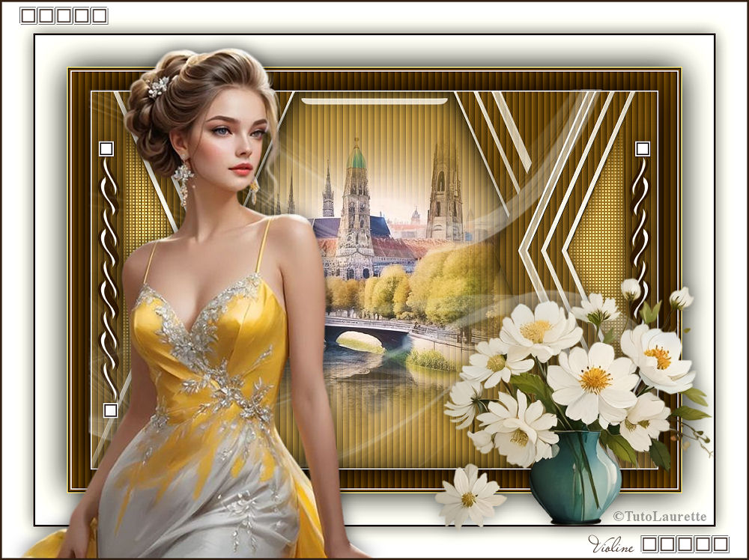
Task: Select last square in bottom-right square row
Action: tap(720, 544)
